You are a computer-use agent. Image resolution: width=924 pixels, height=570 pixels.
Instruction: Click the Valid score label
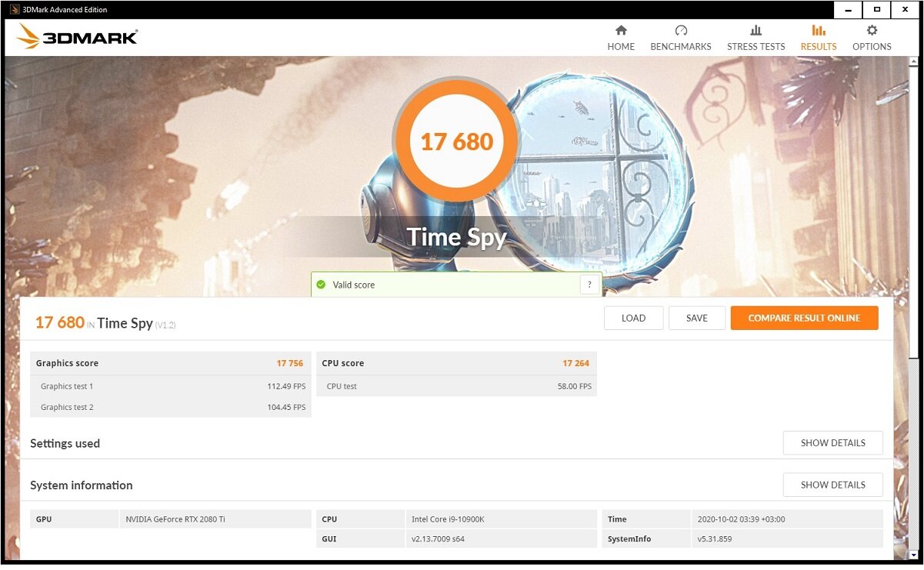(x=354, y=285)
